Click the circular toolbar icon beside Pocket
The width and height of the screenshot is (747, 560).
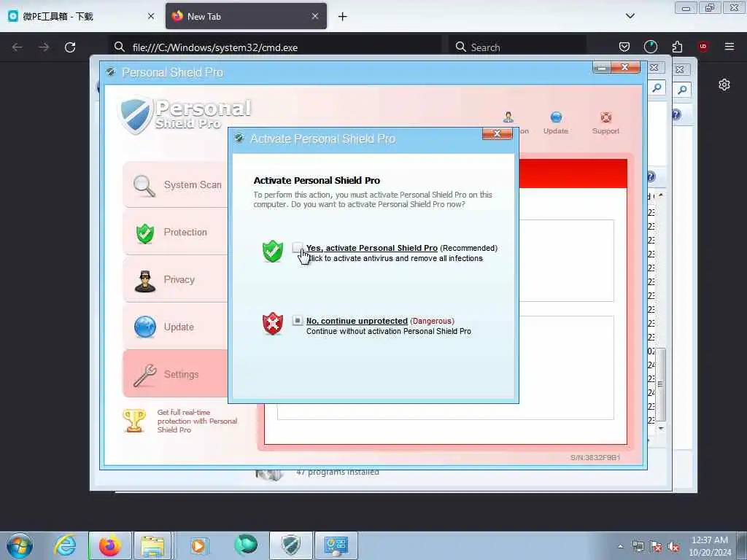point(650,47)
